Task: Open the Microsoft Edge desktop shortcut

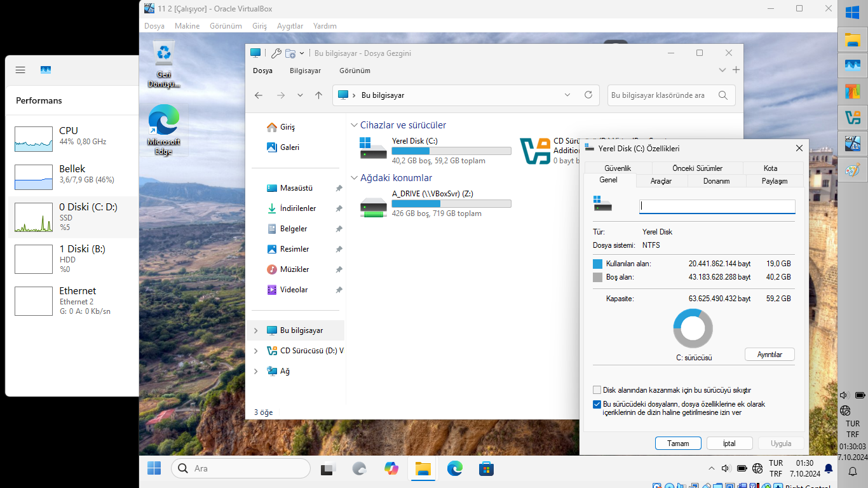Action: tap(164, 130)
